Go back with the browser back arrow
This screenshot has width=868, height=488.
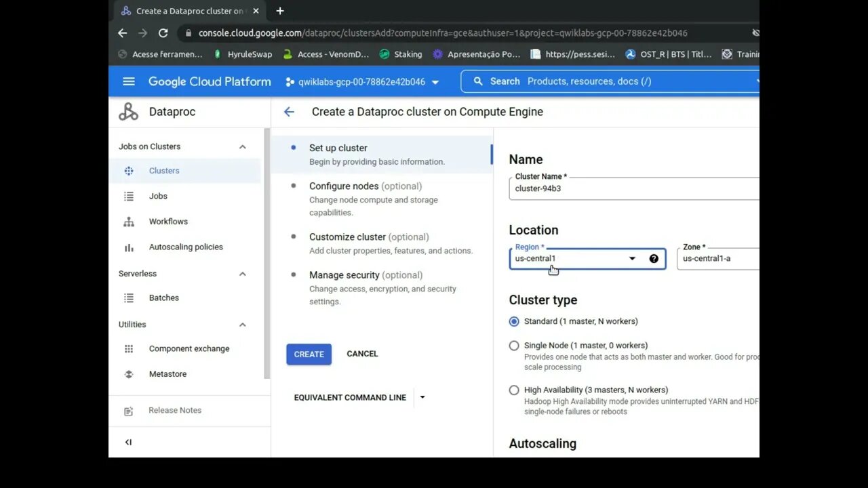point(122,33)
